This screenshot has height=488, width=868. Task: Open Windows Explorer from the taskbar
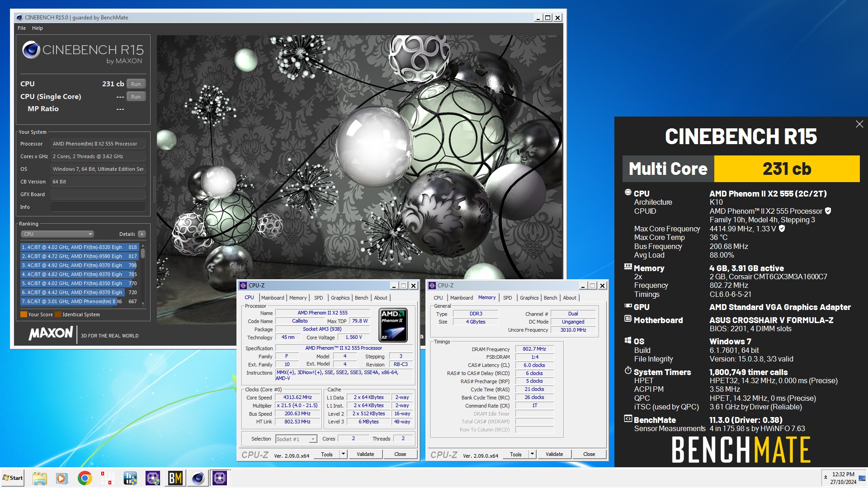(x=39, y=478)
